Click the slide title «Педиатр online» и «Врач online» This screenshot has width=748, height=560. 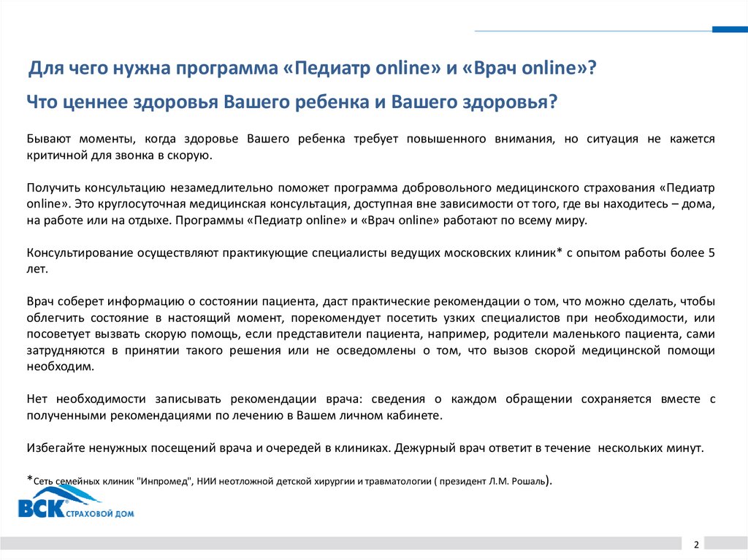click(312, 68)
